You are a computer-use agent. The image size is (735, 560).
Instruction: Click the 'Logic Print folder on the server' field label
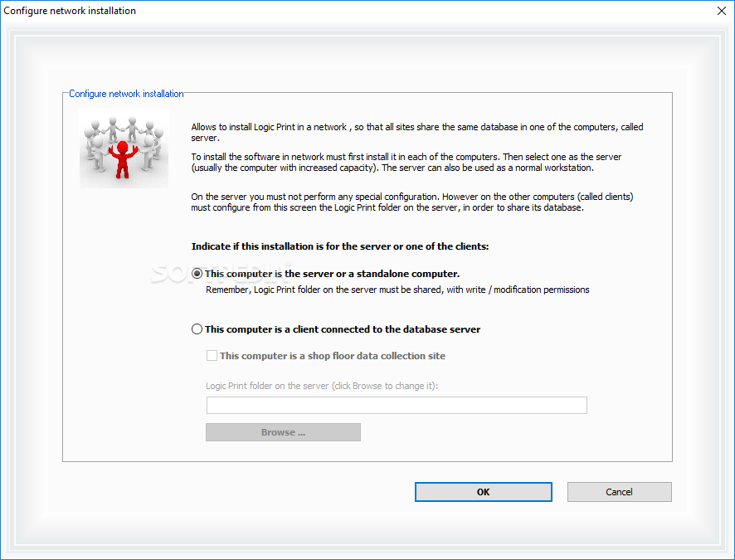[x=322, y=386]
